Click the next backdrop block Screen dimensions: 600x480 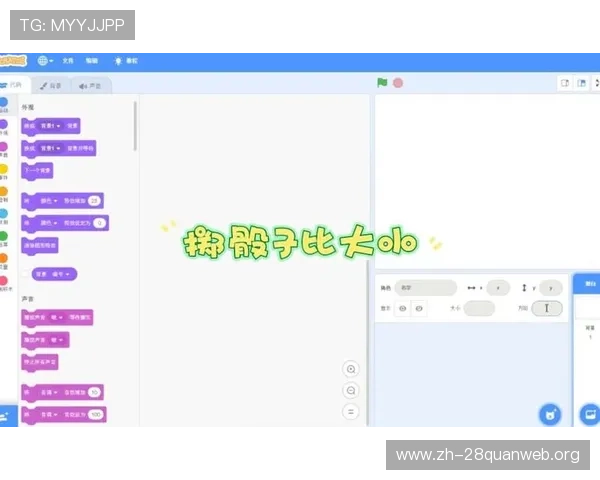click(x=37, y=170)
